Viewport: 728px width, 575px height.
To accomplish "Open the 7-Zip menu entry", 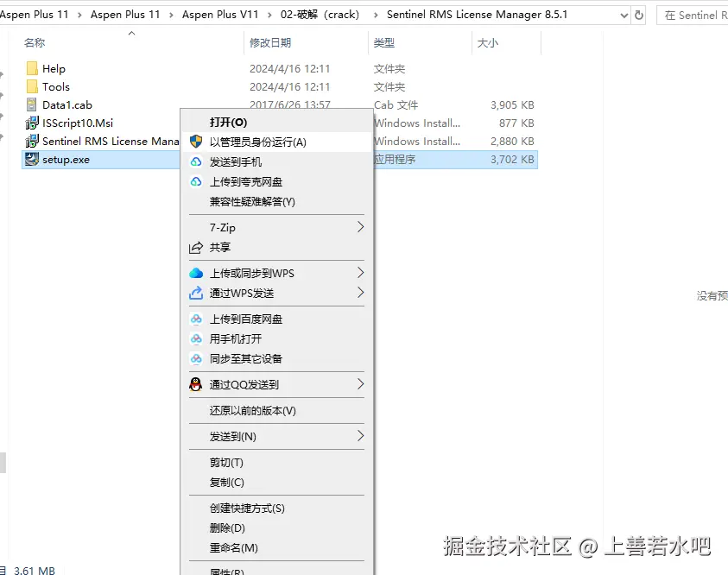I will [276, 227].
